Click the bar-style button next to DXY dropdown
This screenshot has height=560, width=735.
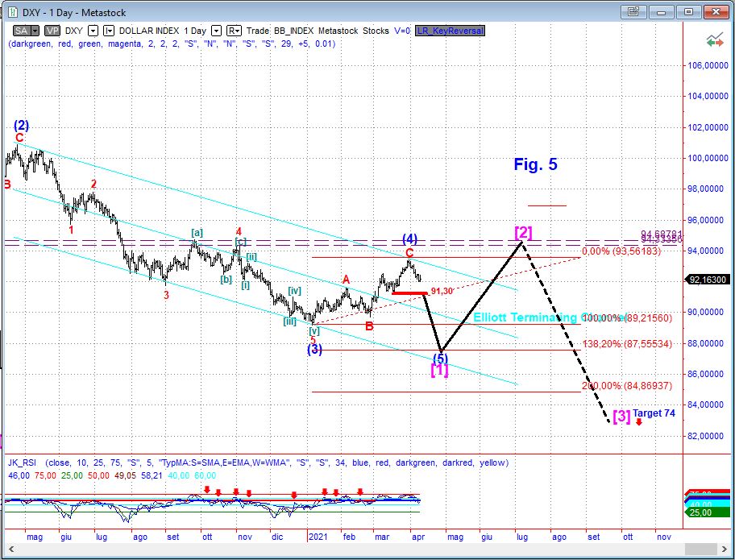109,31
